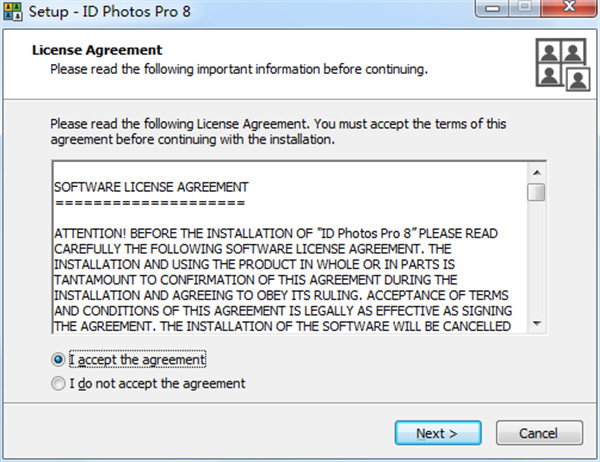This screenshot has width=600, height=462.
Task: Click the "SOFTWARE LICENSE AGREEMENT" heading line
Action: [151, 187]
